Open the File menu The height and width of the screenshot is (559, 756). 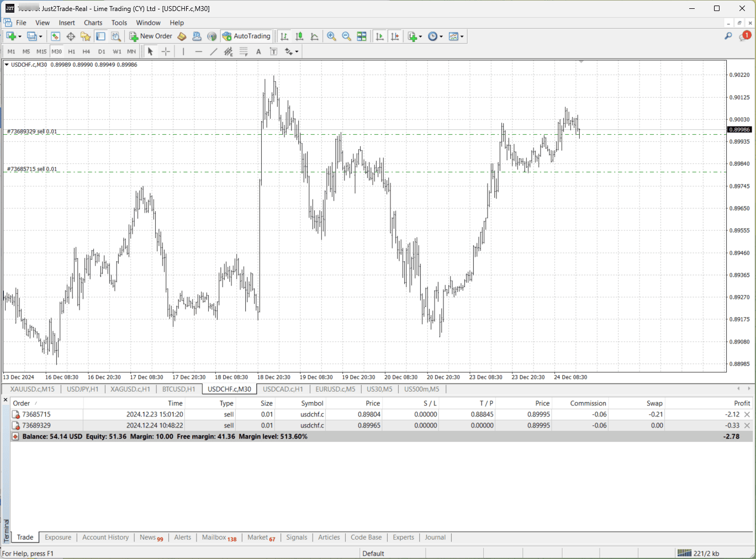(x=21, y=23)
